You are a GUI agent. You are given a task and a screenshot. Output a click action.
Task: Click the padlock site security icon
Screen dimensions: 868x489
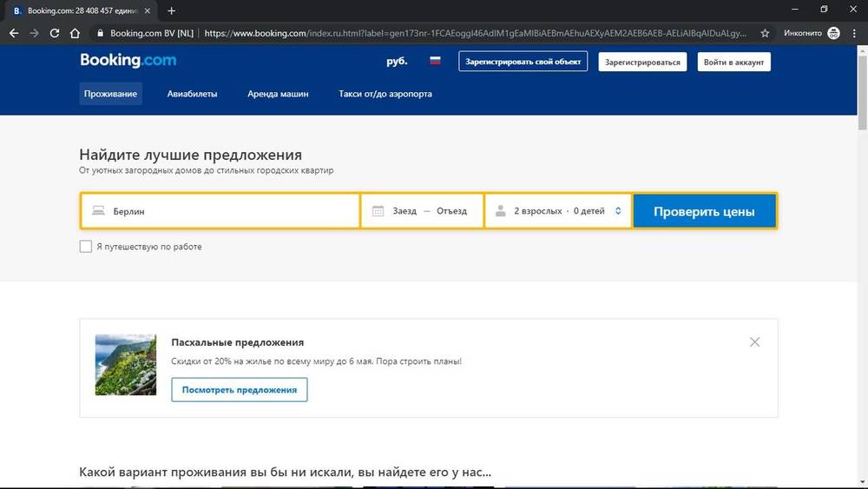pos(100,33)
